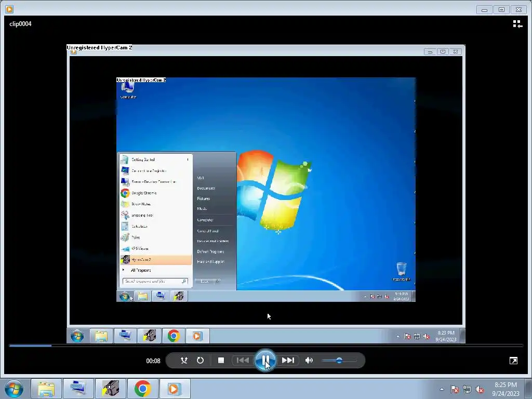The image size is (532, 399).
Task: Open the keyboard-and-monitor app on the outermost taskbar
Action: click(x=78, y=389)
